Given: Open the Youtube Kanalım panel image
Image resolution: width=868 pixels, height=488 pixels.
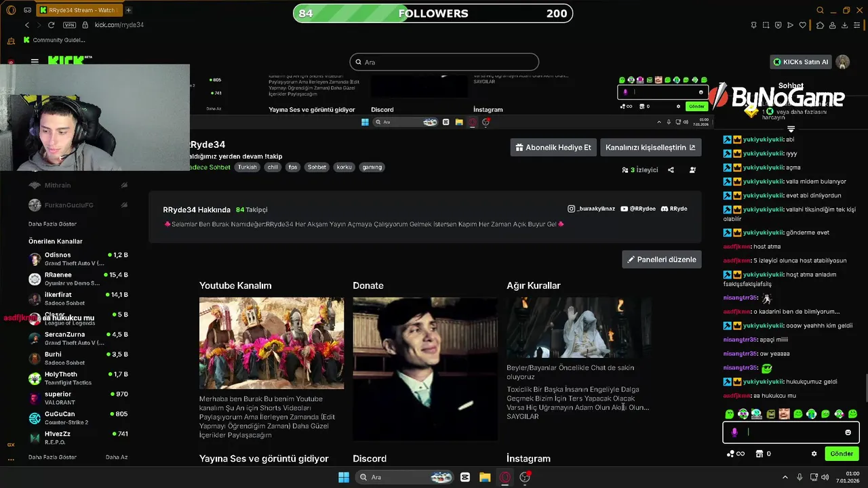Looking at the screenshot, I should coord(271,343).
